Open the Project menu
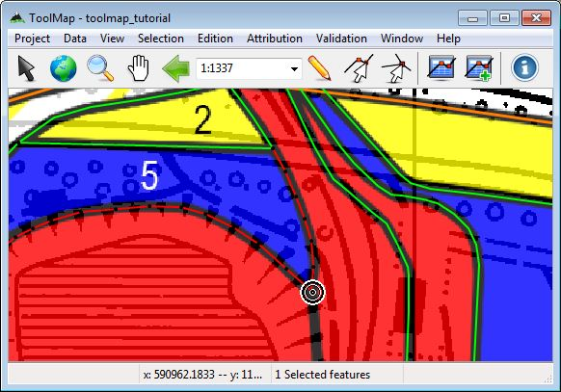Image resolution: width=561 pixels, height=392 pixels. click(32, 39)
